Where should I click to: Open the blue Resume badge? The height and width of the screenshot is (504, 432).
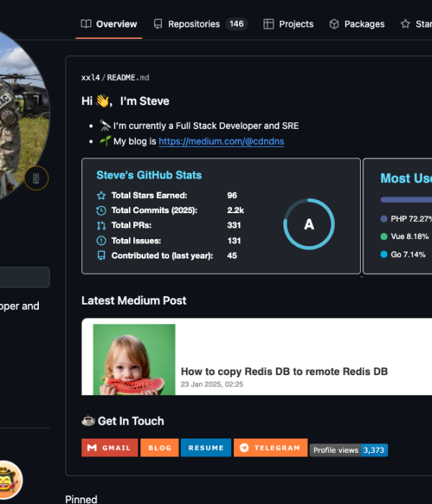coord(206,448)
